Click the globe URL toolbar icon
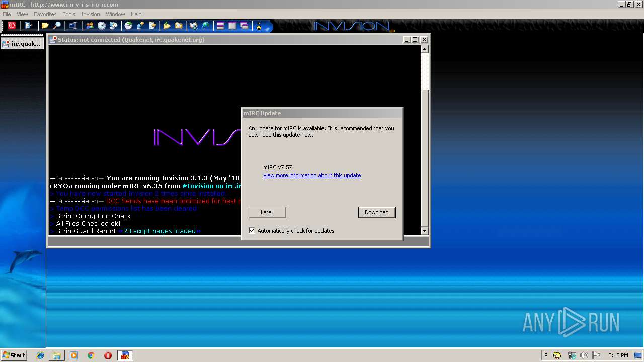The image size is (644, 362). [x=206, y=26]
